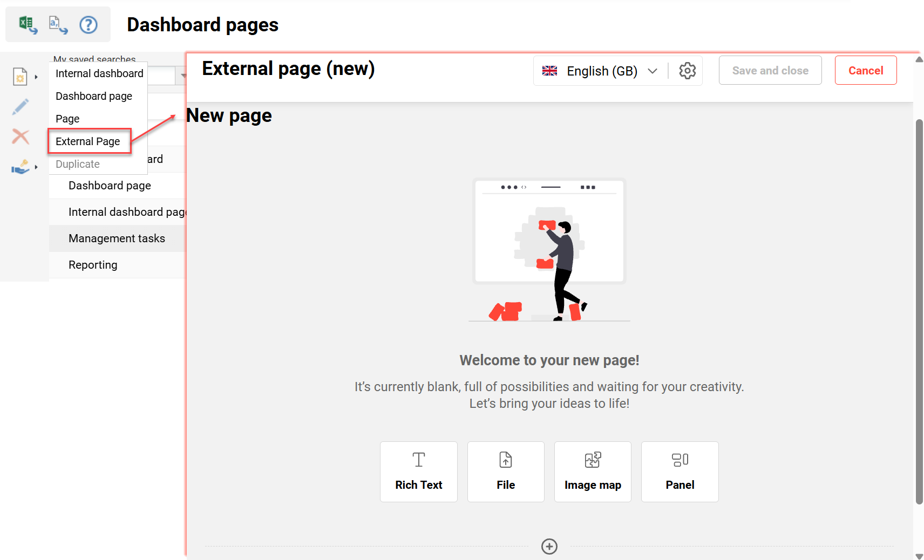Add an Image map widget
Screen dimensions: 924x560
pyautogui.click(x=593, y=472)
